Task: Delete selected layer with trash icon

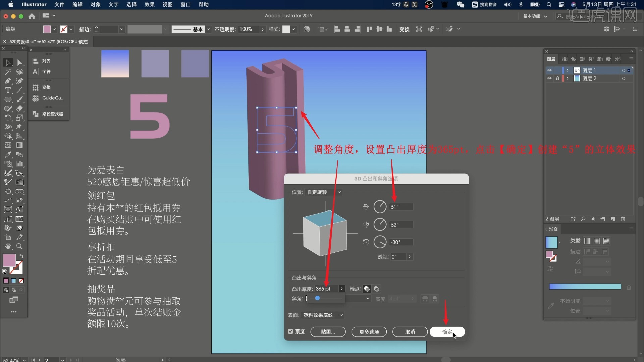Action: 623,219
